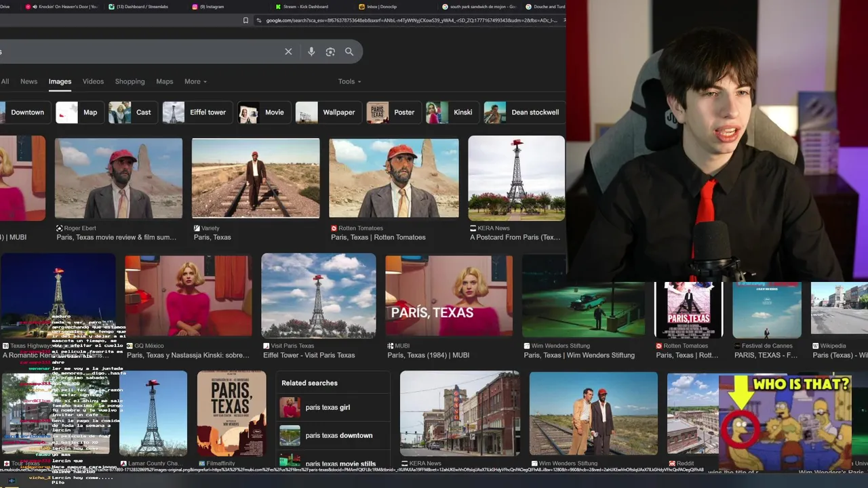Open site info icon beside google.com URL
The width and height of the screenshot is (868, 488).
click(259, 20)
